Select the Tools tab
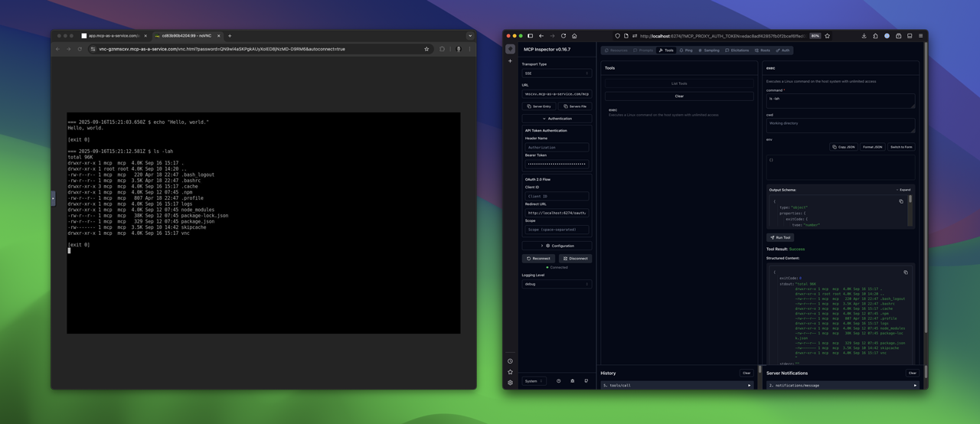Image resolution: width=980 pixels, height=424 pixels. [666, 51]
